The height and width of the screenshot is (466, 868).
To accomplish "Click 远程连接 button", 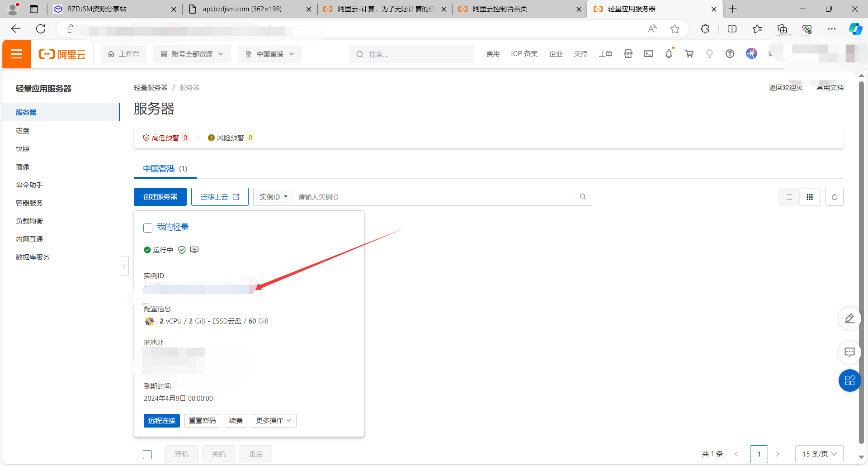I will point(162,421).
